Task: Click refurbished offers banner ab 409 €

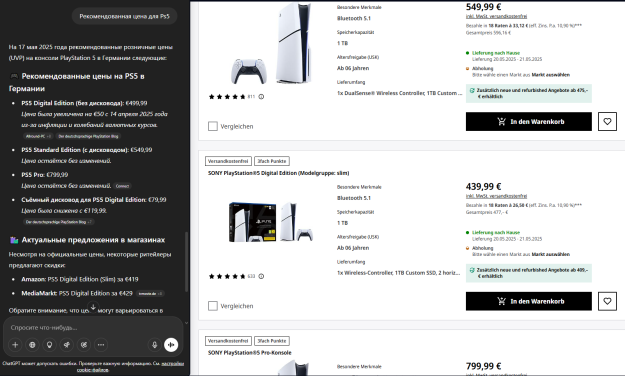Action: pos(529,273)
